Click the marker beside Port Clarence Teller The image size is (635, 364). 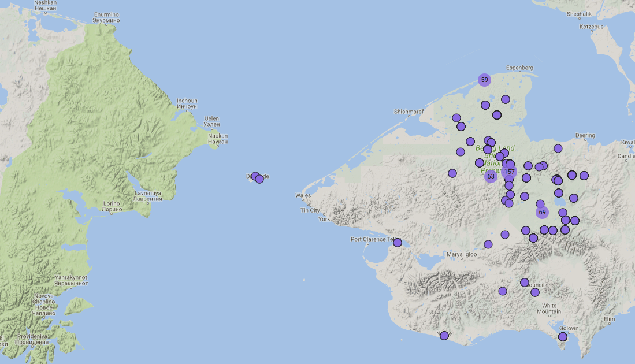pyautogui.click(x=398, y=243)
